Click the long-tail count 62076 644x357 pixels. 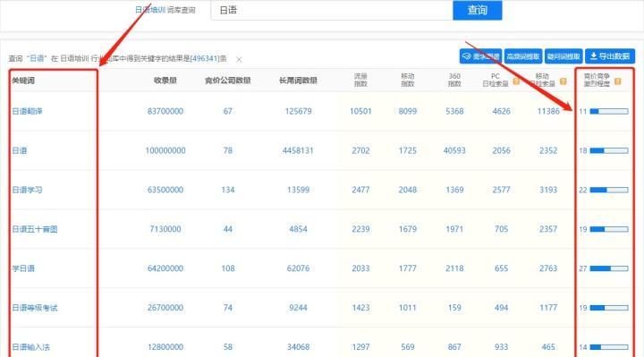[298, 268]
